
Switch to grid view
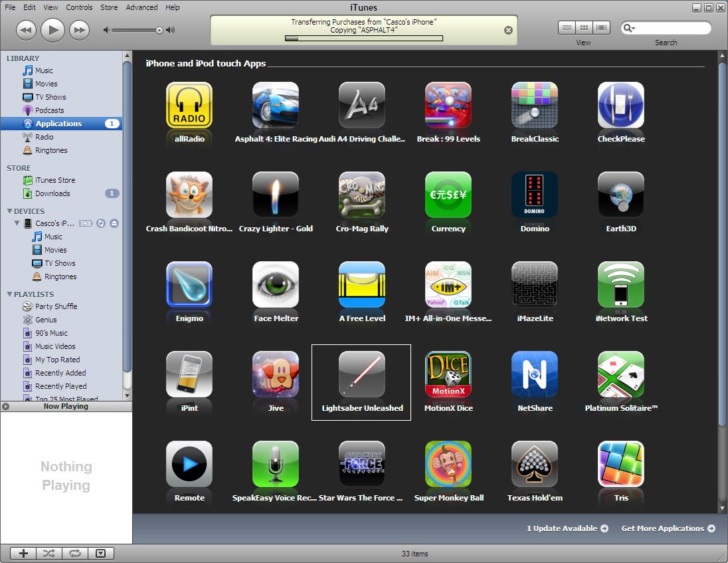pos(584,28)
